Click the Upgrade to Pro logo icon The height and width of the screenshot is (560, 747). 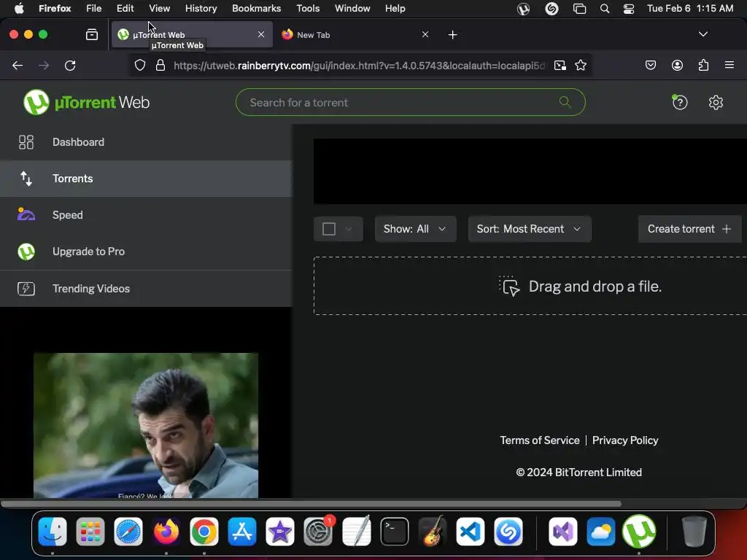pyautogui.click(x=26, y=252)
